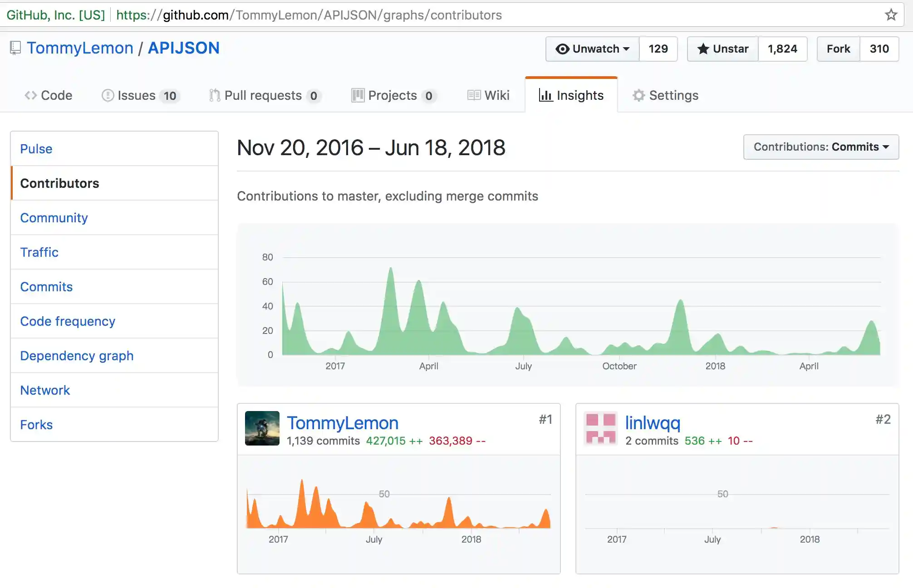Image resolution: width=913 pixels, height=588 pixels.
Task: Click the eye icon on Unwatch button
Action: tap(562, 49)
